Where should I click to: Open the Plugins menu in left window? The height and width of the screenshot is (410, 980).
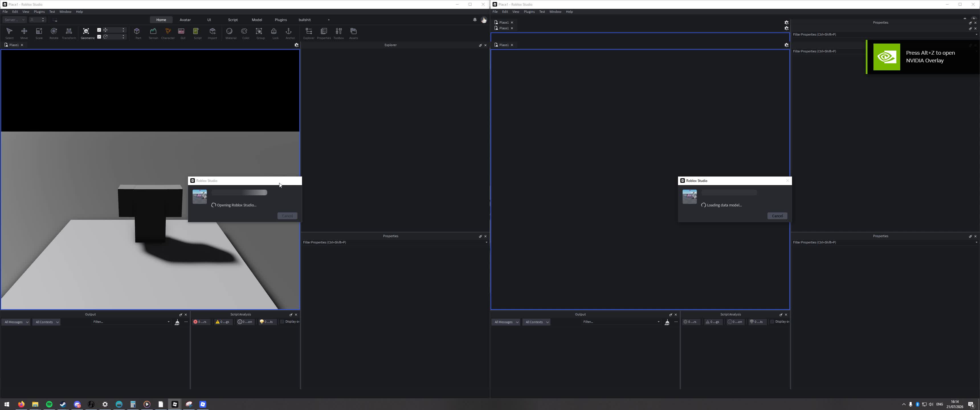[39, 12]
